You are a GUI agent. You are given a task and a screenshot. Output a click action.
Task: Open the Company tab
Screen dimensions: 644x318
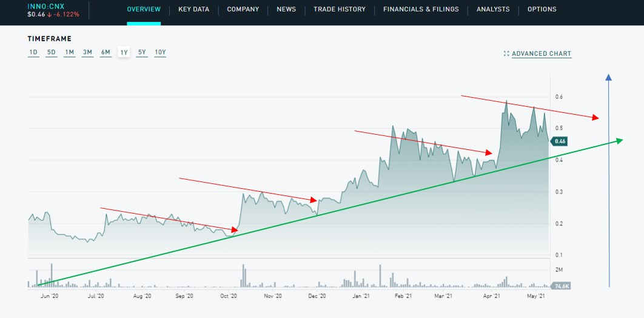coord(243,10)
